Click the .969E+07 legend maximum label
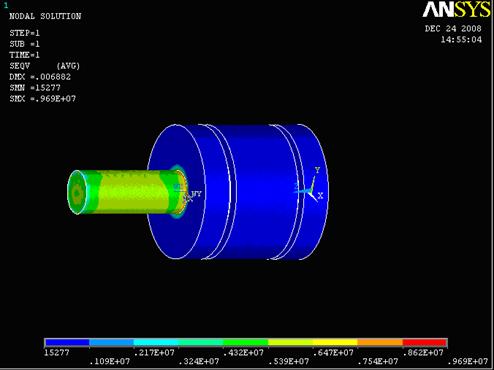The height and width of the screenshot is (370, 494). tap(468, 361)
